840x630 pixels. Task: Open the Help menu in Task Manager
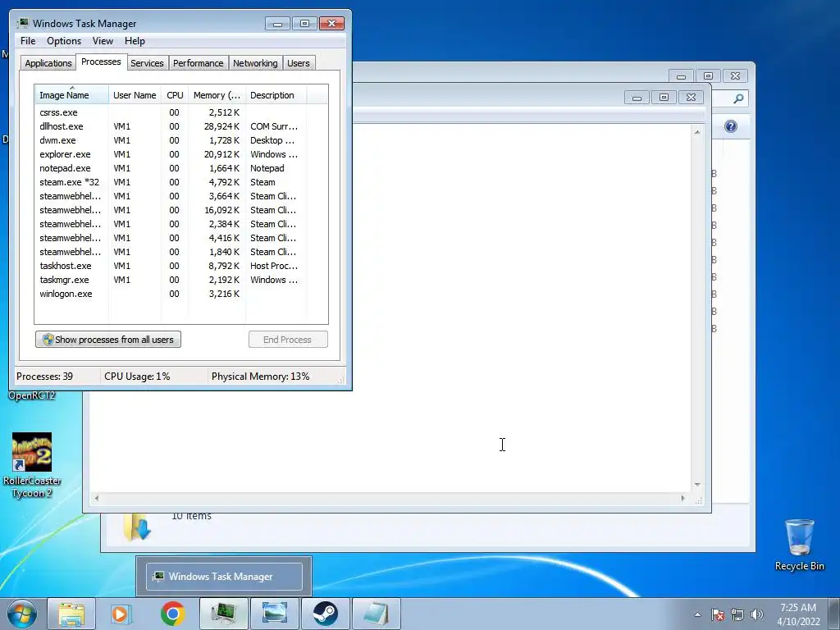[135, 41]
